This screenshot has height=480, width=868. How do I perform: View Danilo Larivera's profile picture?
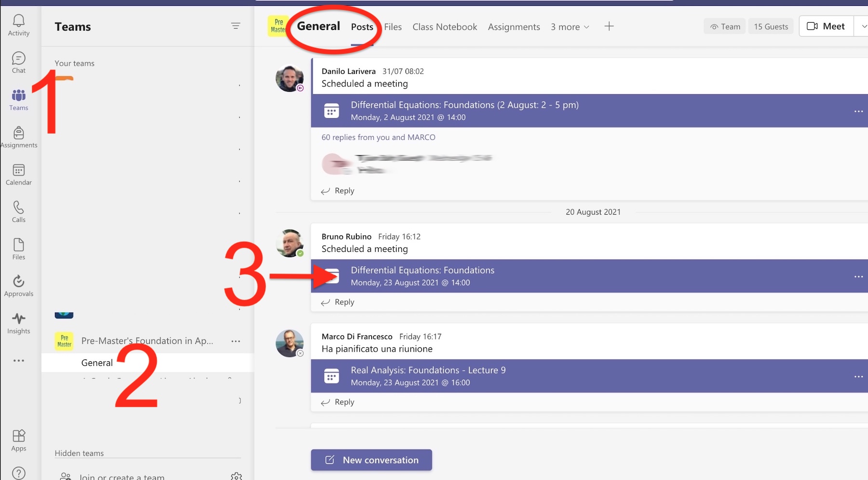coord(289,78)
